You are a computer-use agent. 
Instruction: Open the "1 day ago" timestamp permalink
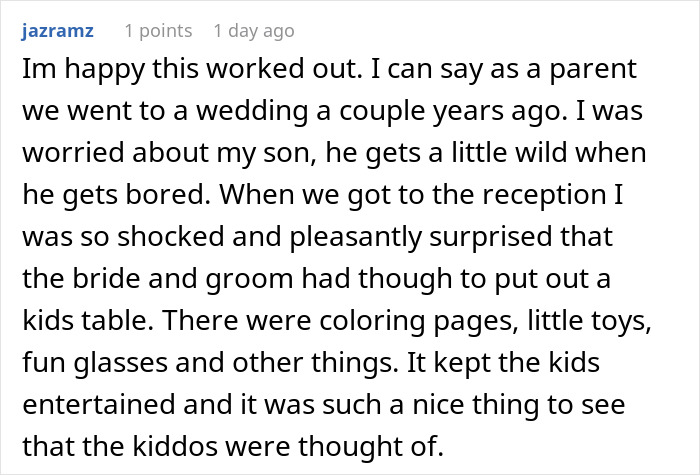tap(254, 31)
